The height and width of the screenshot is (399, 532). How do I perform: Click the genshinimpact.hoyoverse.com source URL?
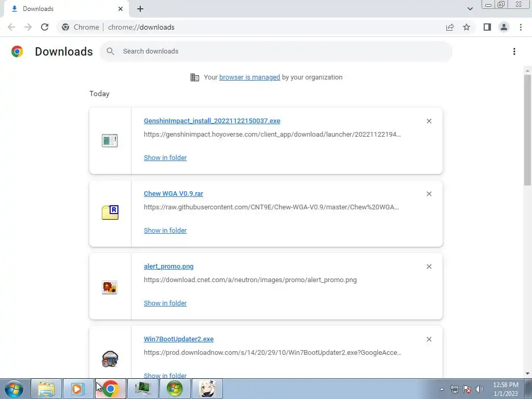pos(272,135)
